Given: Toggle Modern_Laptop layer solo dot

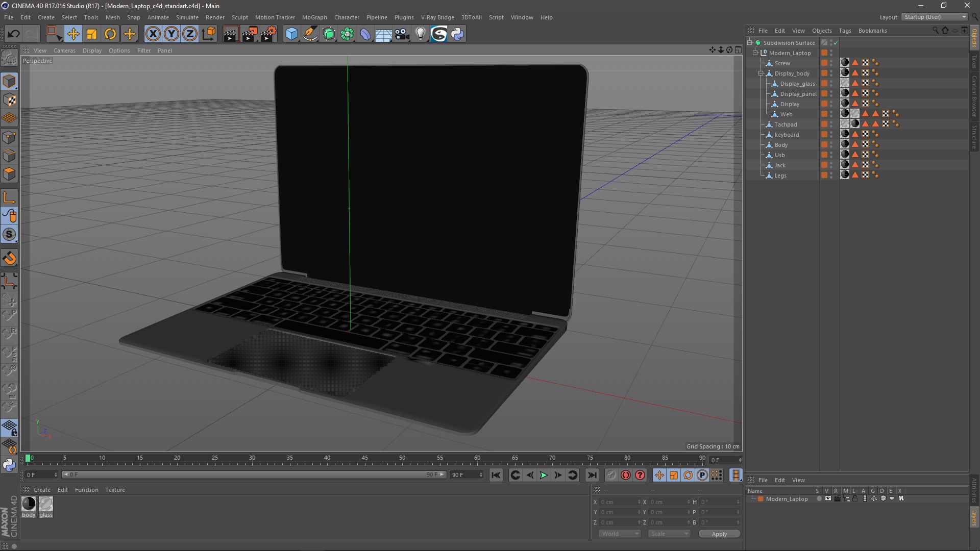Looking at the screenshot, I should point(819,499).
